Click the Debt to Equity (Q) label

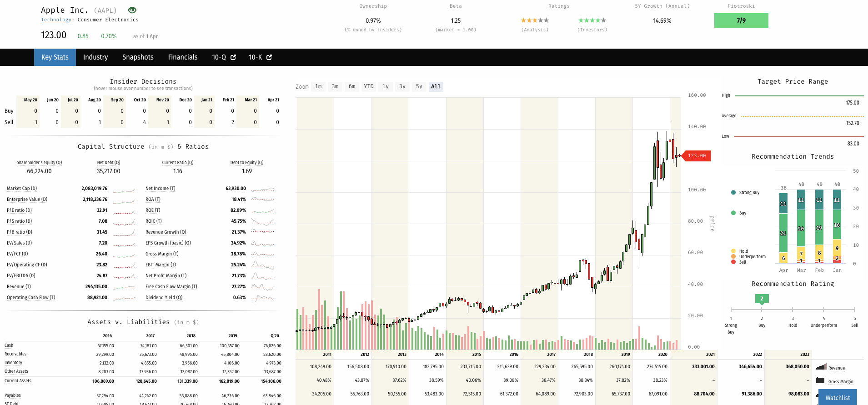[x=247, y=163]
